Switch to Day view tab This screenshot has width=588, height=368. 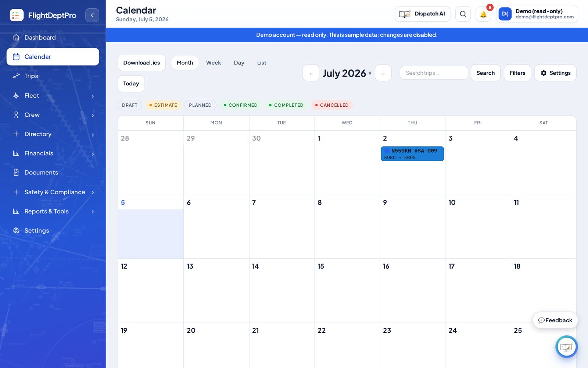coord(239,63)
